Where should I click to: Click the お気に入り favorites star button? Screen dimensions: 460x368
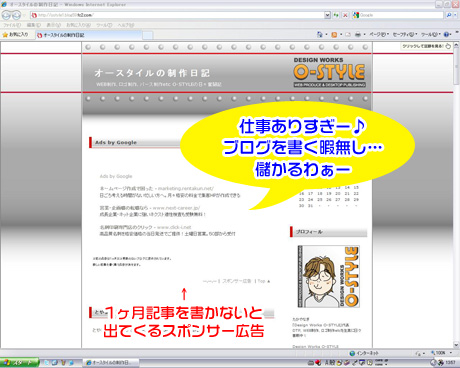click(x=15, y=34)
